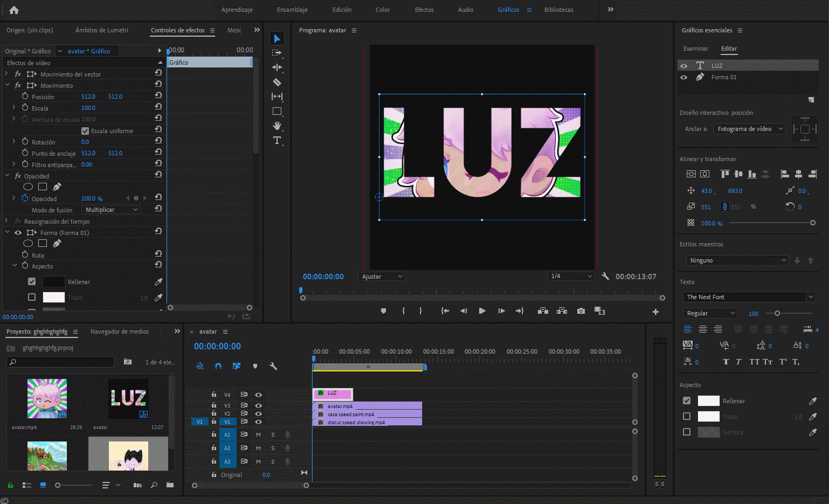
Task: Toggle V3 track output eye
Action: [258, 405]
